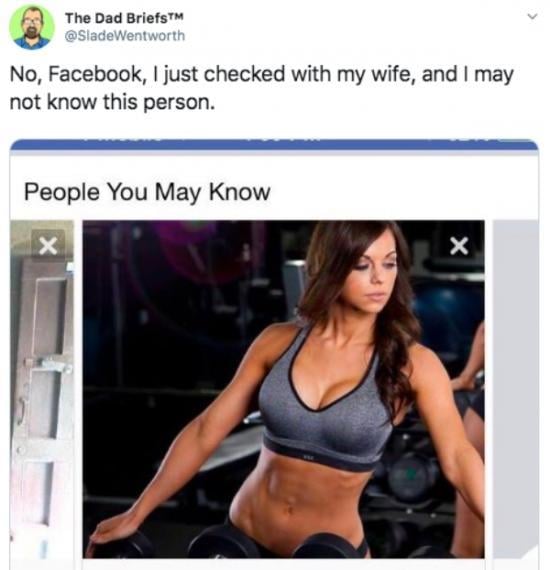Select the tweet text about Facebook

[261, 88]
